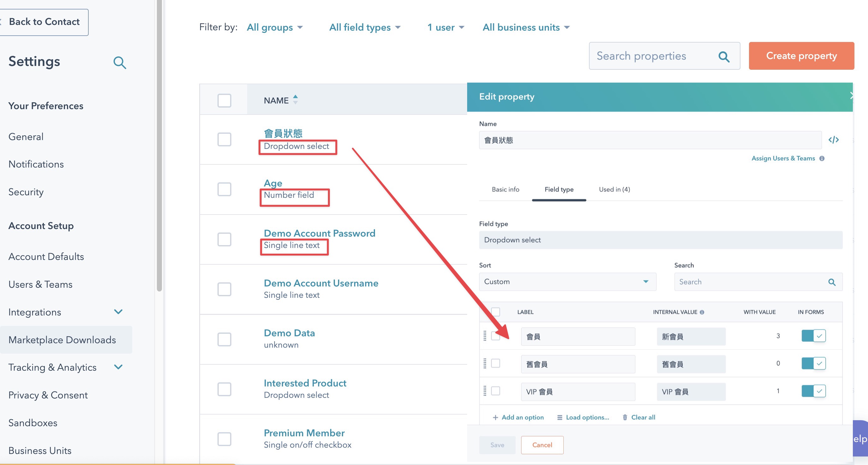The height and width of the screenshot is (465, 868).
Task: Open Business Units in sidebar
Action: (x=40, y=451)
